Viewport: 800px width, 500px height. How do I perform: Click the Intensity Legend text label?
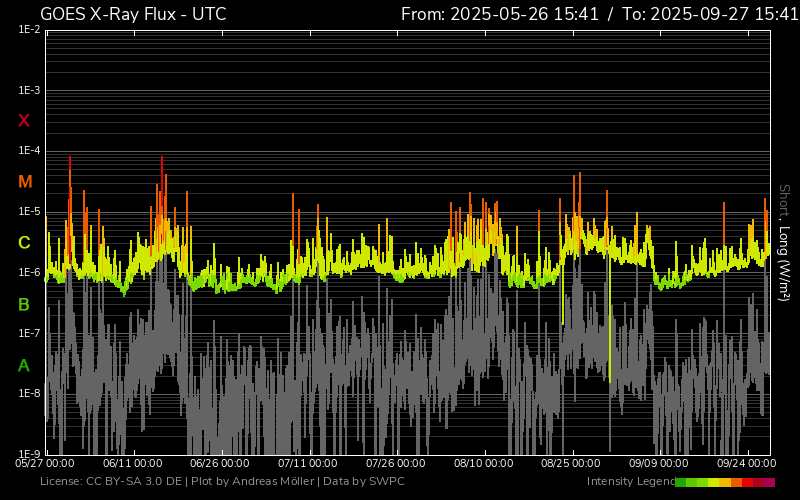[x=630, y=482]
